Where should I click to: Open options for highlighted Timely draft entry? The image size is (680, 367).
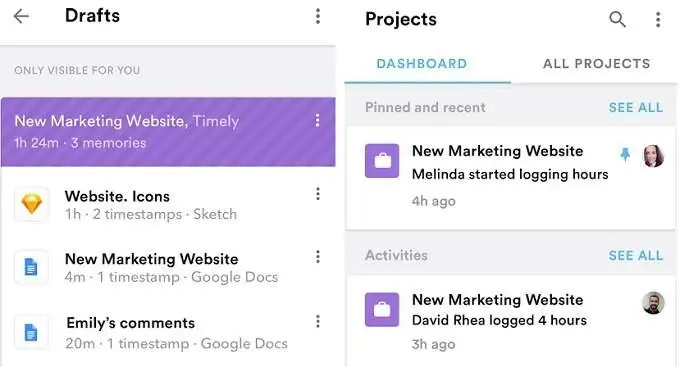[318, 120]
